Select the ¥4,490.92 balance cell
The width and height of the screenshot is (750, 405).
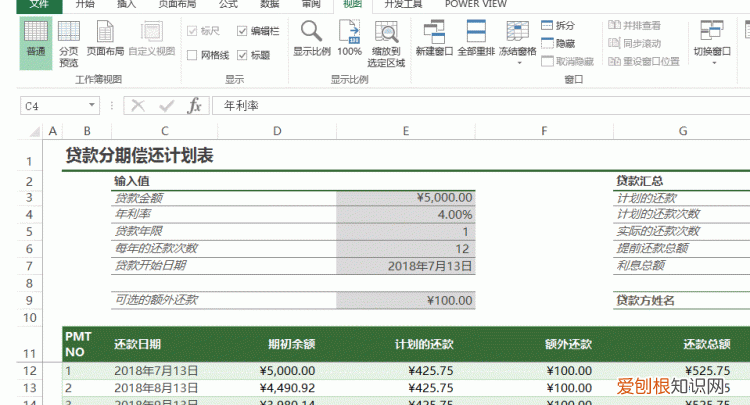(x=277, y=388)
